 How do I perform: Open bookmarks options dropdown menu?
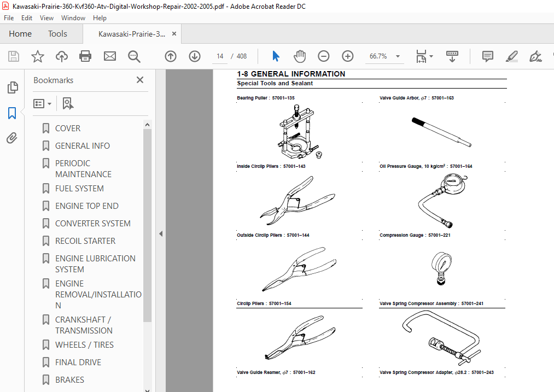pos(42,103)
